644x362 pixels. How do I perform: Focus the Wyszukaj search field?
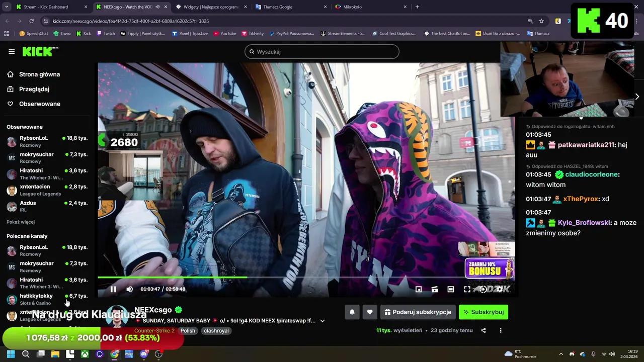[x=322, y=52]
